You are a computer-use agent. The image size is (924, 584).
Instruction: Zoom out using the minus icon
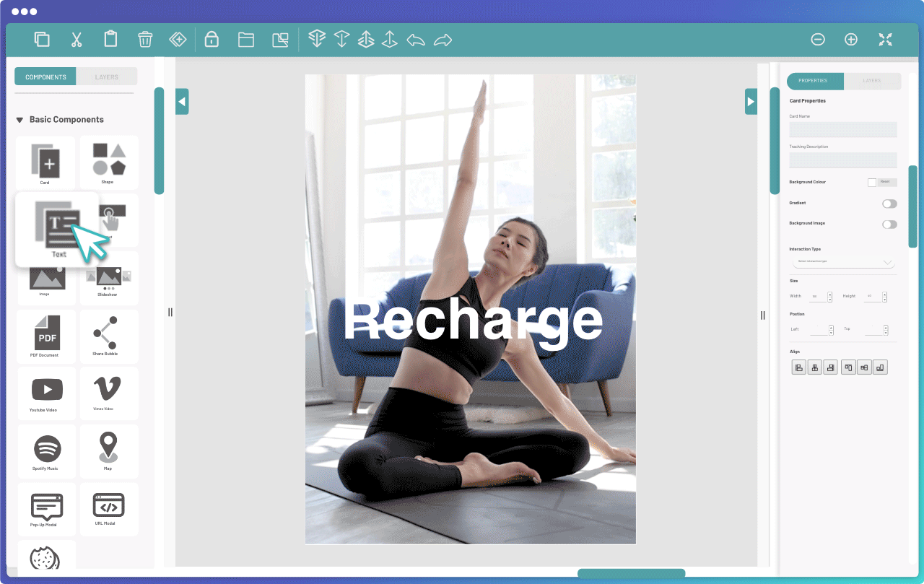(818, 40)
